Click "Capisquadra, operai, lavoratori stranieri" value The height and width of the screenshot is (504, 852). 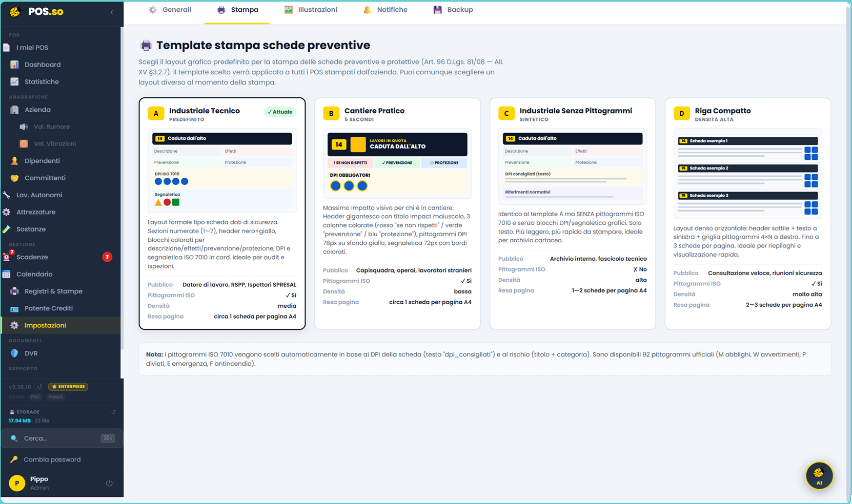(x=414, y=270)
